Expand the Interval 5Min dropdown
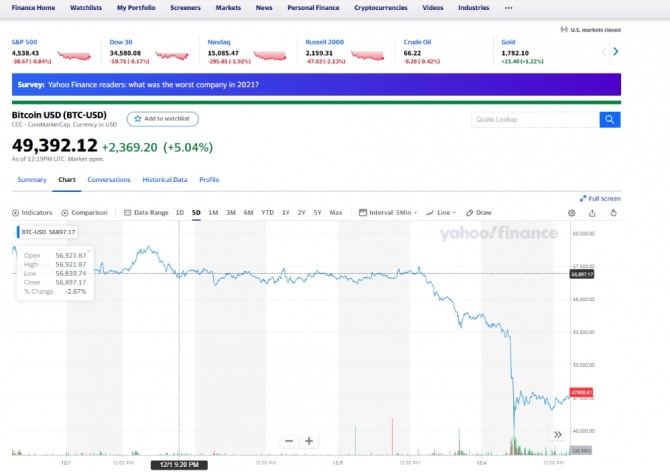Viewport: 670px width, 473px height. point(391,212)
